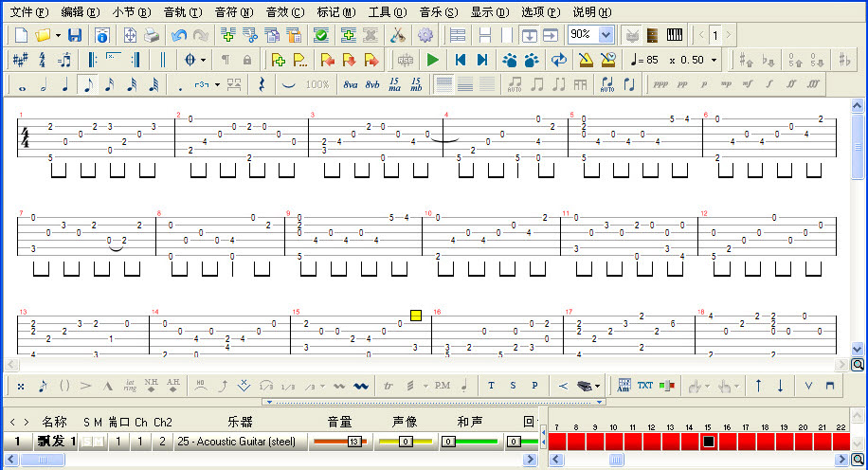Screen dimensions: 868x470
Task: Open the 工具(O) menu
Action: (x=388, y=11)
